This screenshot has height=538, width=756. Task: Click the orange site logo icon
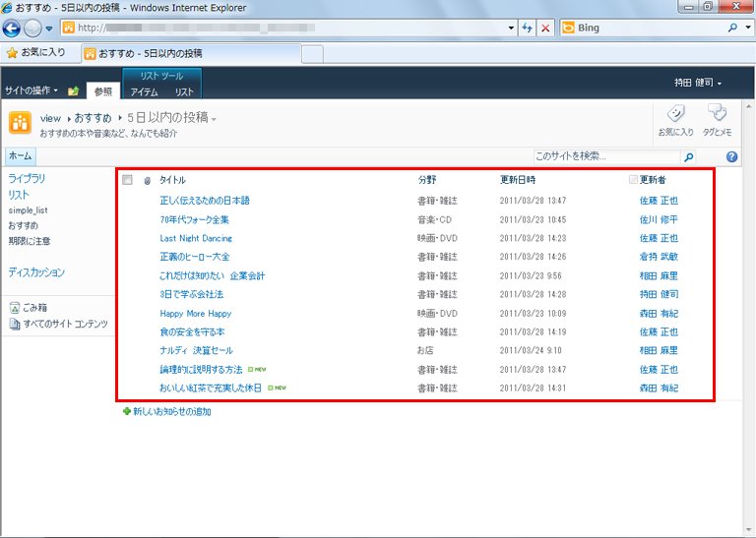pos(20,123)
